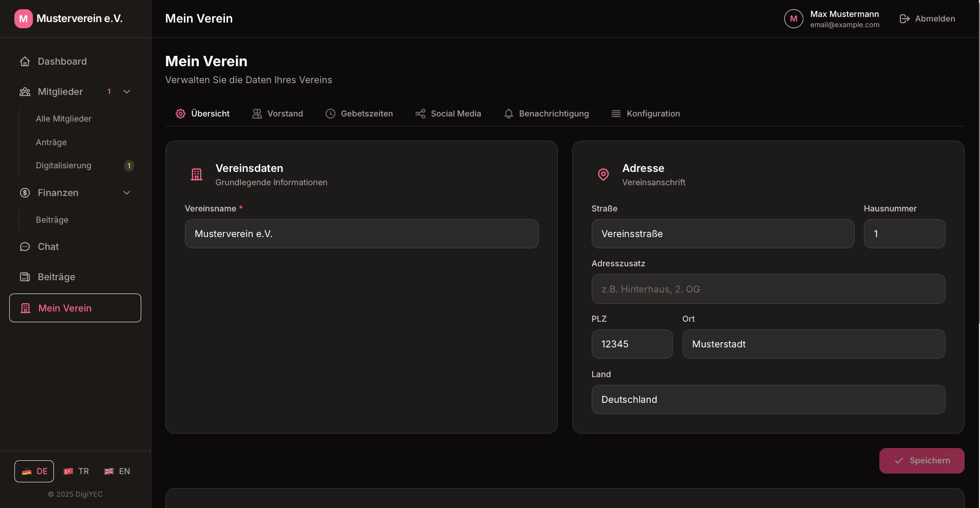980x508 pixels.
Task: Click the Land input field
Action: (768, 400)
